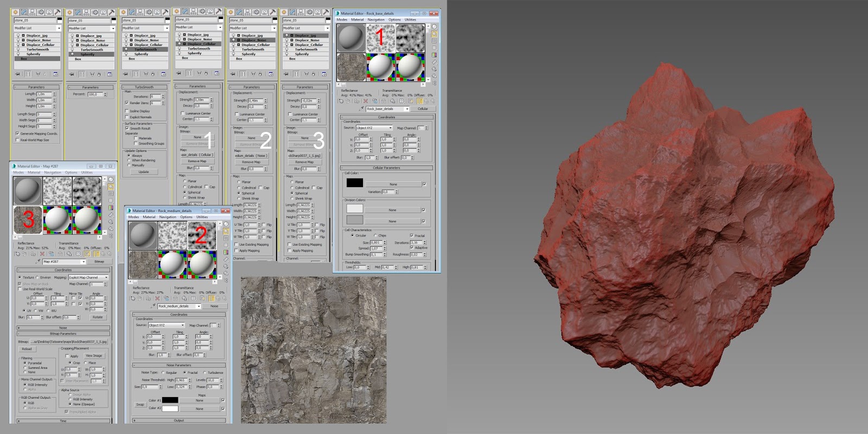Click Sample Type sphere icon in Rock_base_details editor

click(434, 27)
